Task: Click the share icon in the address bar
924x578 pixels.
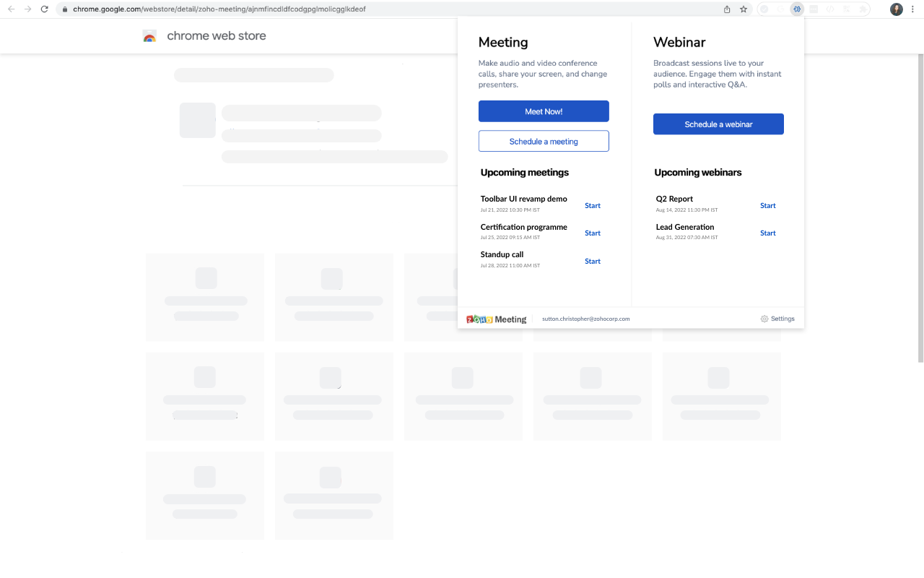Action: [x=727, y=9]
